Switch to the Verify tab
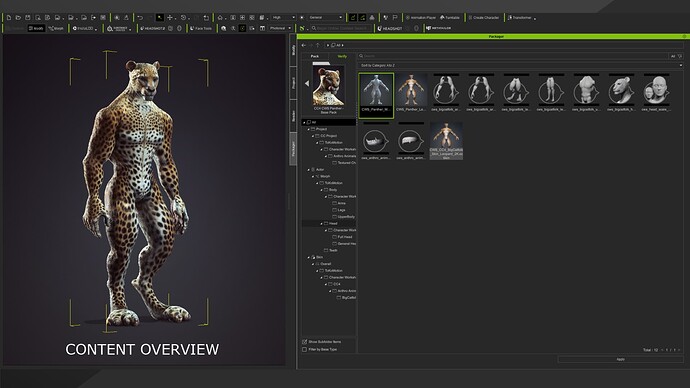 (342, 56)
